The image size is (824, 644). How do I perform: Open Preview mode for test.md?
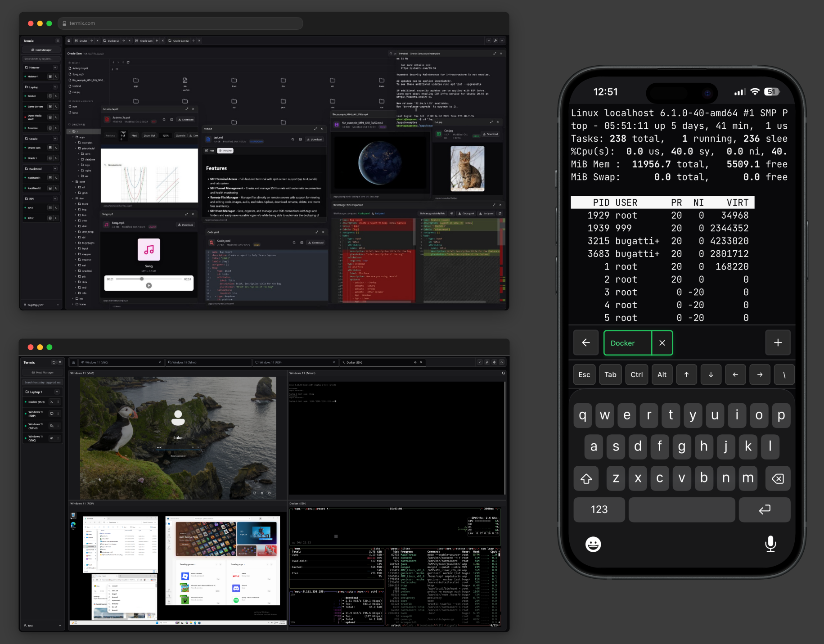coord(226,150)
